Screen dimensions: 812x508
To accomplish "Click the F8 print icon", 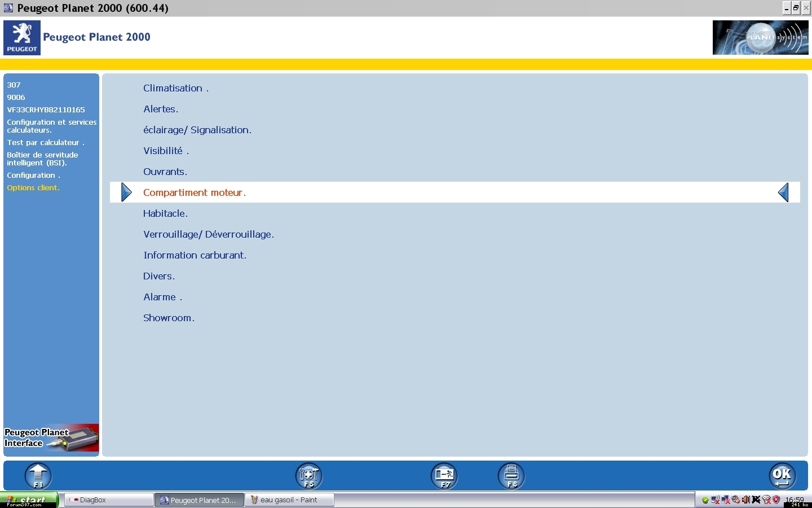I will point(511,476).
